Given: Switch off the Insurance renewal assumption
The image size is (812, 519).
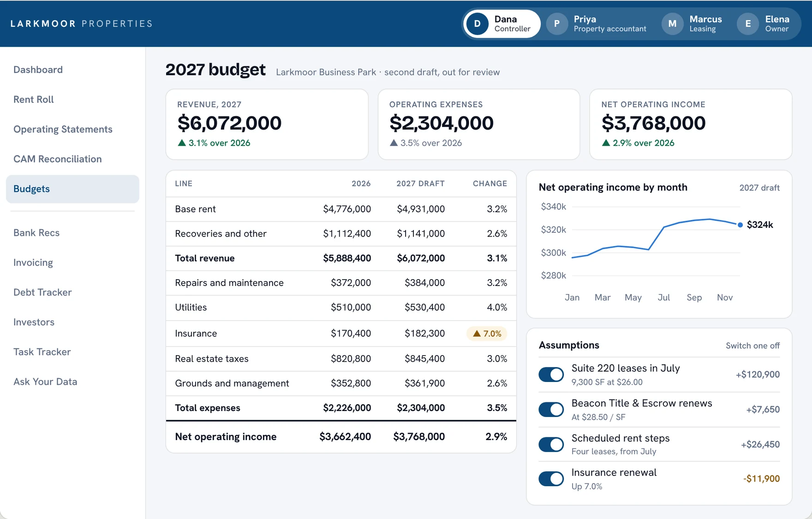Looking at the screenshot, I should pos(551,479).
